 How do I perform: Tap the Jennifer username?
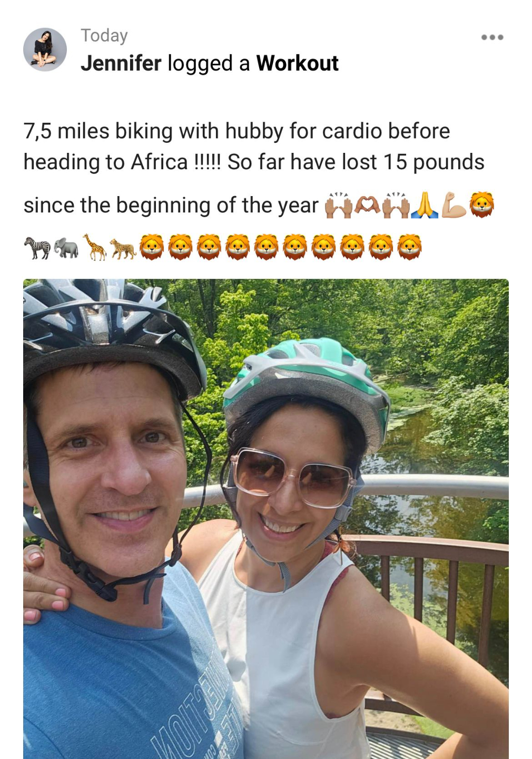(121, 63)
